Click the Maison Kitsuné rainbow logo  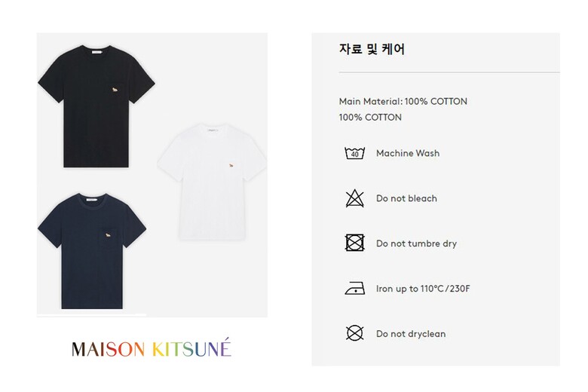point(151,348)
